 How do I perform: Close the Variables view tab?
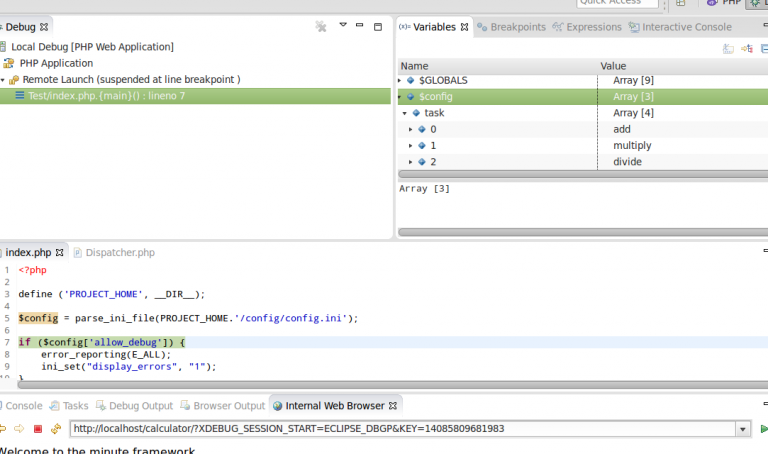click(464, 27)
